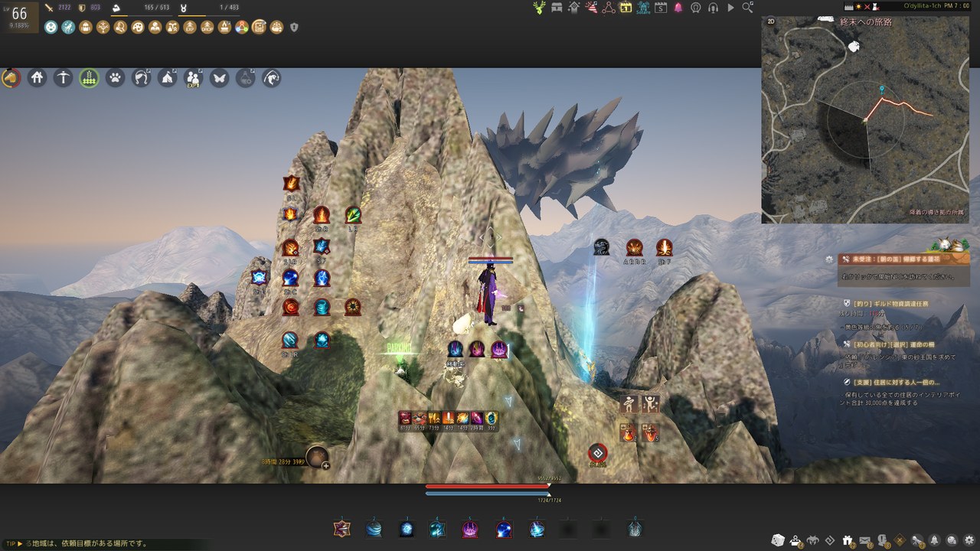Image resolution: width=980 pixels, height=551 pixels.
Task: Open the house residence icon
Action: point(38,77)
